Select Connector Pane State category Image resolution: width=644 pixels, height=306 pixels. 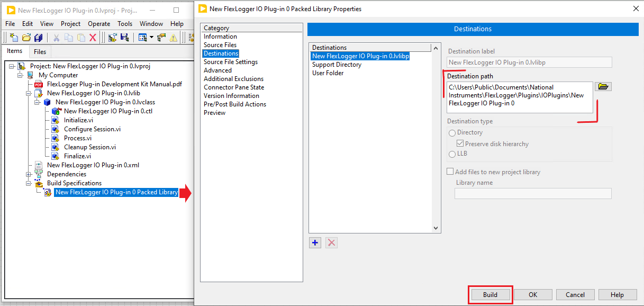click(234, 87)
